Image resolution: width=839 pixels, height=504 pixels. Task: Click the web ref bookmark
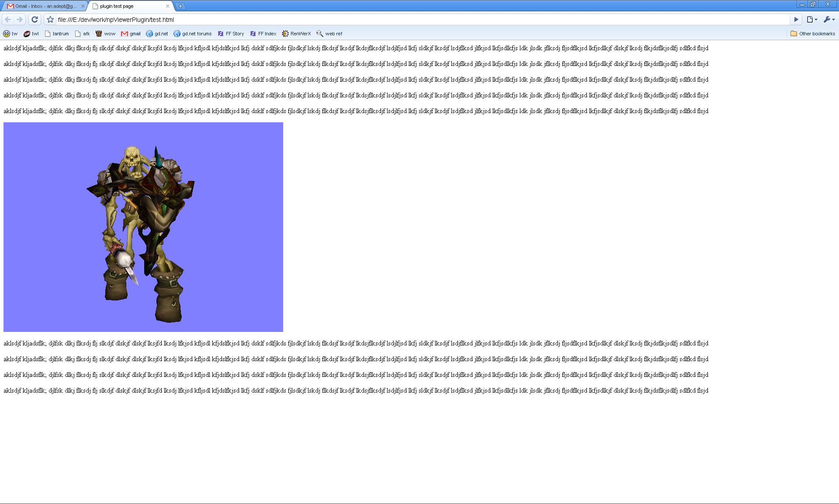tap(329, 34)
